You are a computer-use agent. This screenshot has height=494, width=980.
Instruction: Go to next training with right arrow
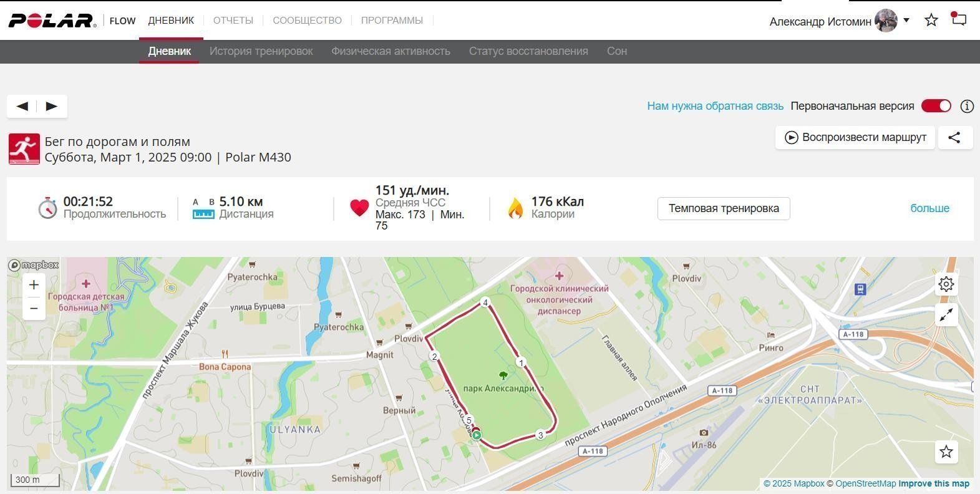click(52, 106)
